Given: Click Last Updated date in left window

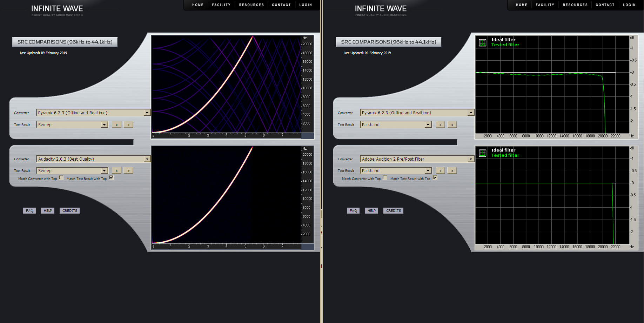Looking at the screenshot, I should pos(43,53).
